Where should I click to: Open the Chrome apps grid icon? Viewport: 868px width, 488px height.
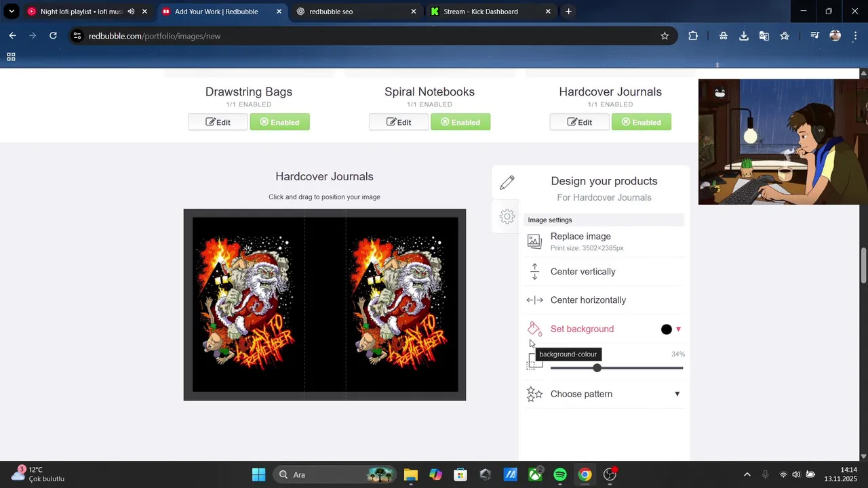11,57
